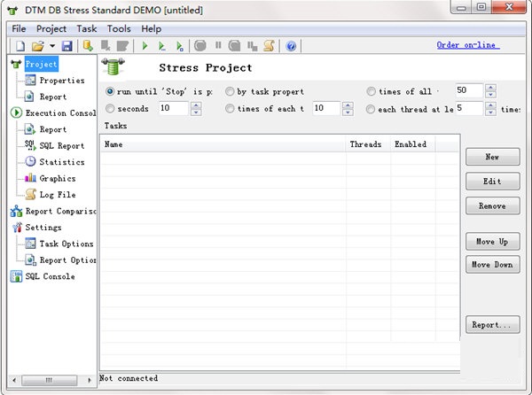Click the grayed edit task toolbar icon
The width and height of the screenshot is (532, 395).
click(122, 45)
